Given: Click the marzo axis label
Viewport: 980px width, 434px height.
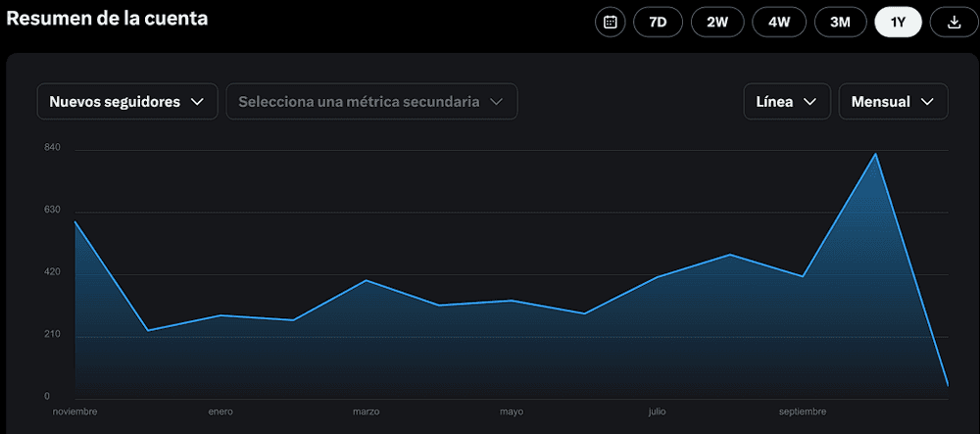Looking at the screenshot, I should click(367, 412).
